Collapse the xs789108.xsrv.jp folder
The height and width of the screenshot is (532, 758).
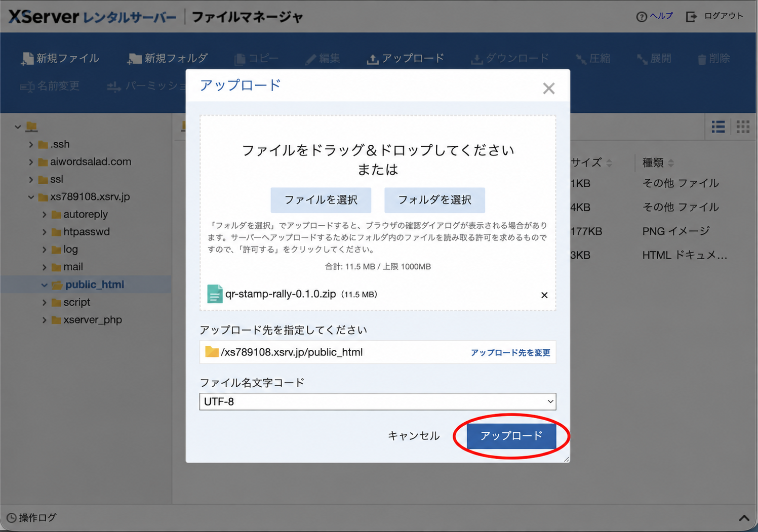pos(31,197)
